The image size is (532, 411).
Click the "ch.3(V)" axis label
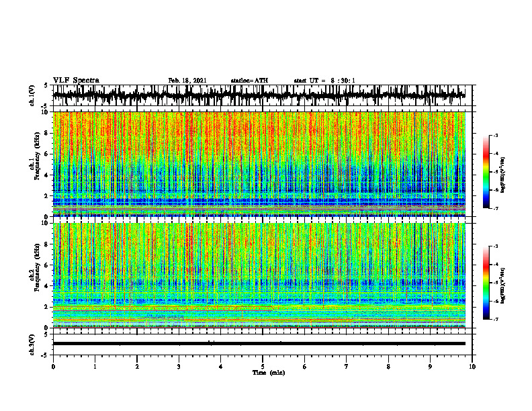tap(32, 345)
